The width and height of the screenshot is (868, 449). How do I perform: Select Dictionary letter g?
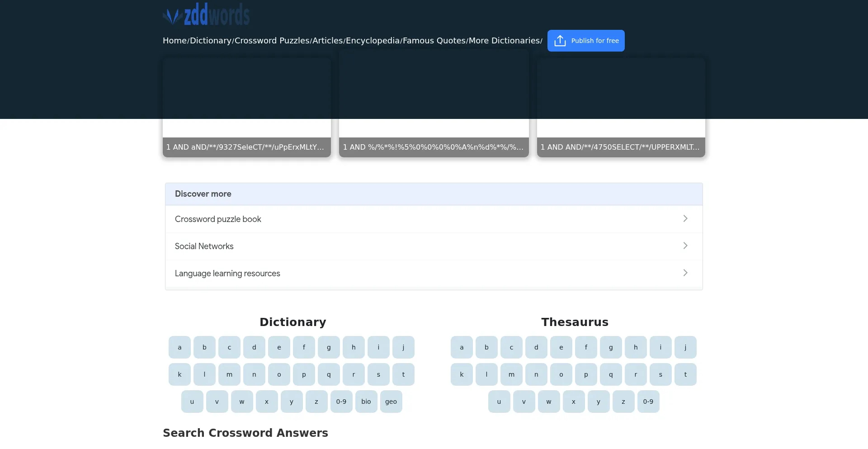(329, 347)
